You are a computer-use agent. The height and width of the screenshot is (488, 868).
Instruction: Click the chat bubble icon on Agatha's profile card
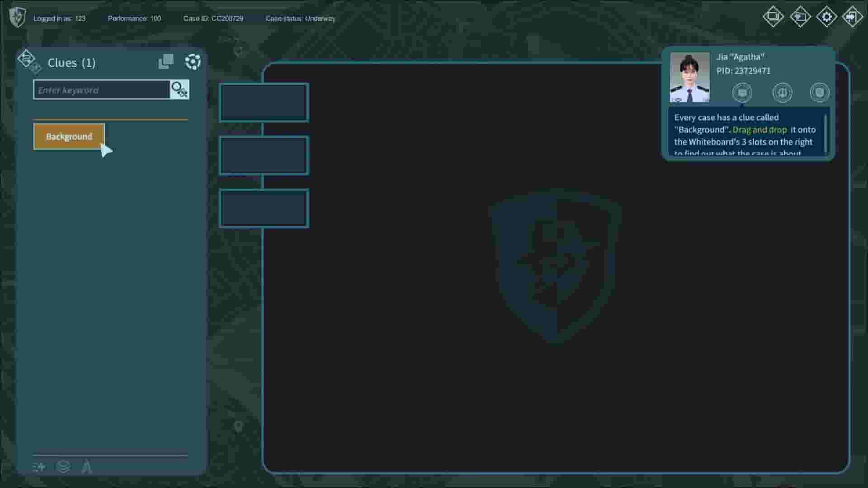[x=743, y=92]
